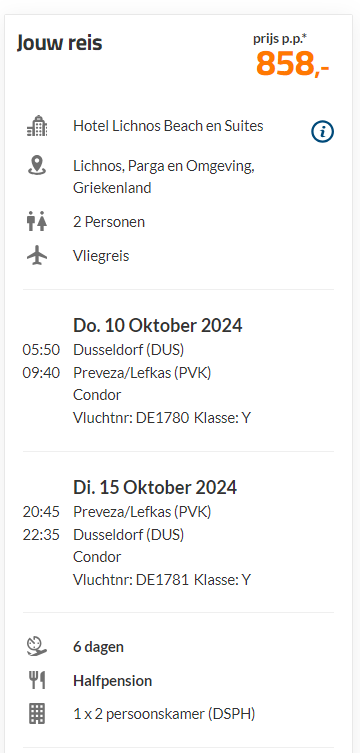This screenshot has height=753, width=360.
Task: Click the prijs p.p.* label
Action: pyautogui.click(x=280, y=39)
